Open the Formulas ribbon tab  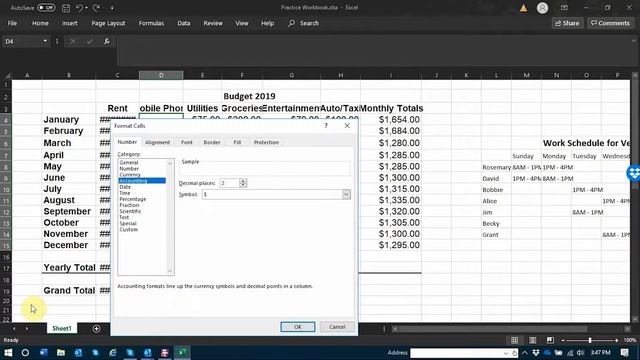[151, 23]
